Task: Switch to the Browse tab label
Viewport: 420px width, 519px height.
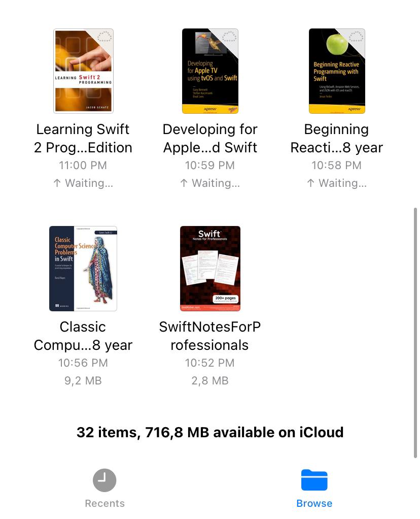Action: point(314,503)
